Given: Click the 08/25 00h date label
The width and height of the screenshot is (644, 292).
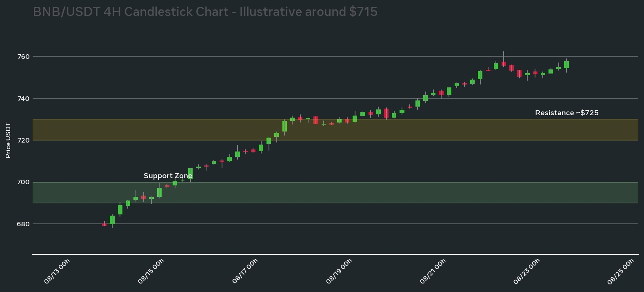Looking at the screenshot, I should (620, 271).
